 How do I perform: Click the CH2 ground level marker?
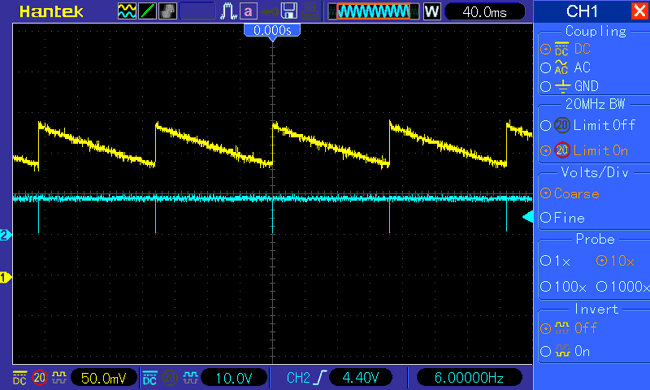pos(5,235)
